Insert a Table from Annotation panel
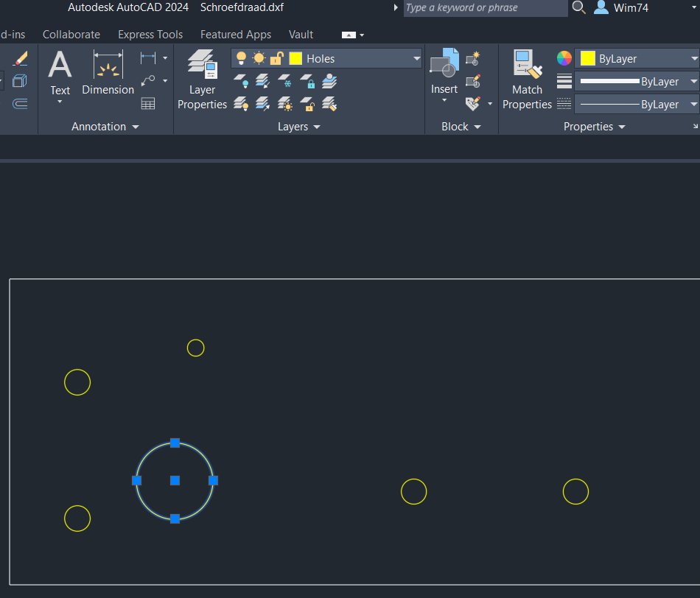 148,104
